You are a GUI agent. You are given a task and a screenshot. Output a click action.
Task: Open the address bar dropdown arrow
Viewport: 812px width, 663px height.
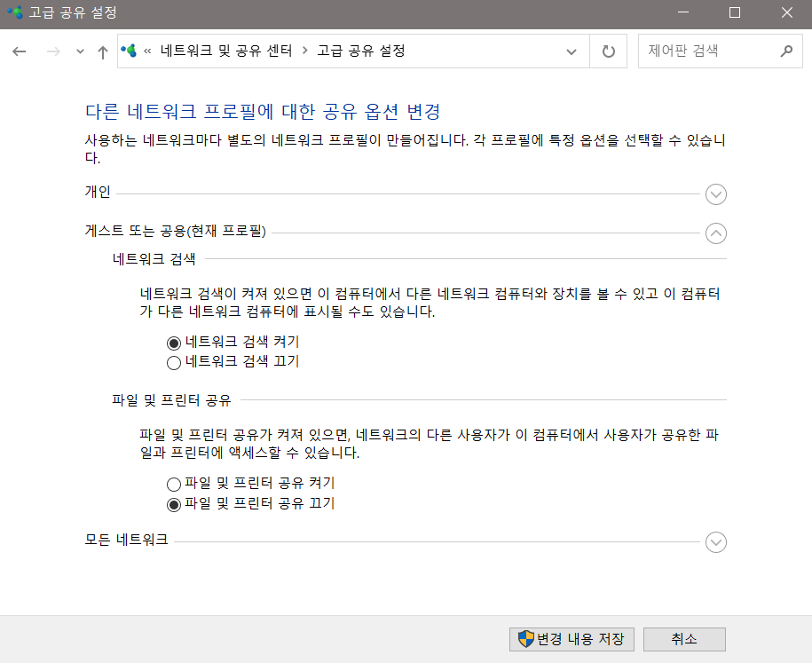point(572,52)
